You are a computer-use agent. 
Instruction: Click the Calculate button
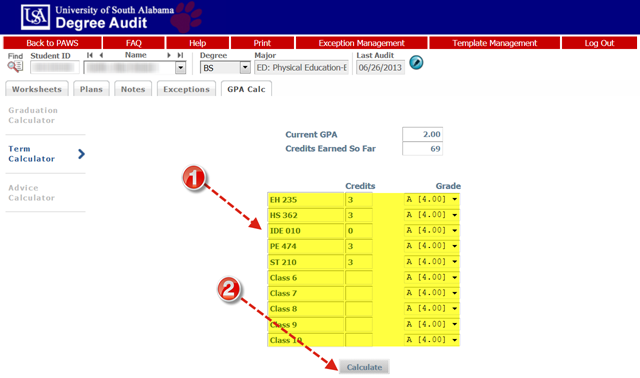[364, 367]
